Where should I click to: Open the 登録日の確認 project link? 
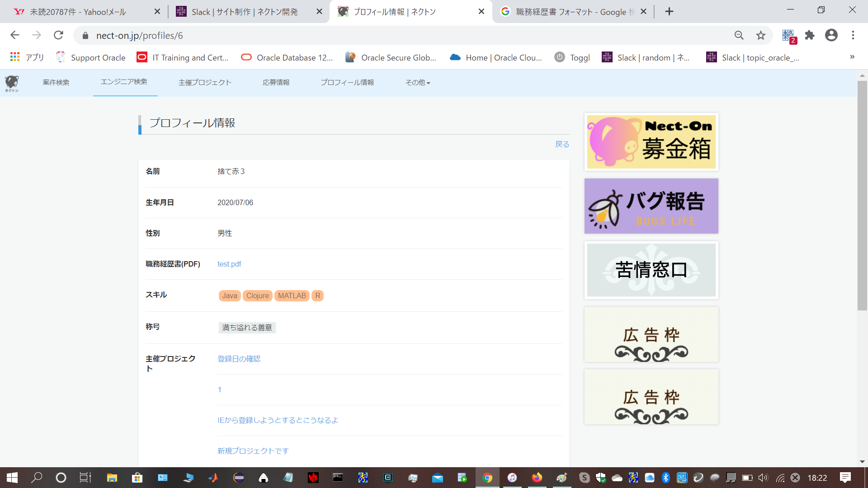[239, 359]
